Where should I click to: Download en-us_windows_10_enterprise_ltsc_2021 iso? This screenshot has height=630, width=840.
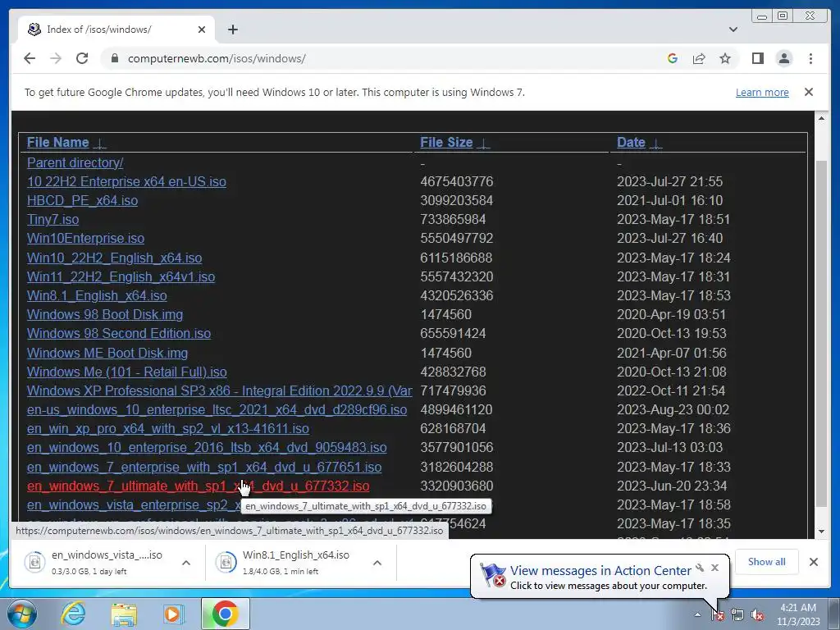tap(217, 410)
